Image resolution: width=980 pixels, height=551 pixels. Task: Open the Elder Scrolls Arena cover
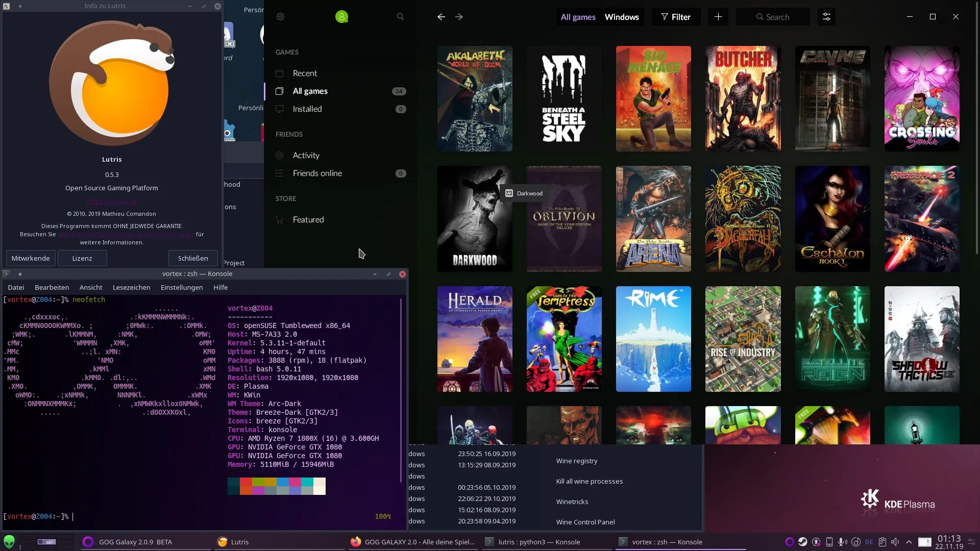[653, 219]
